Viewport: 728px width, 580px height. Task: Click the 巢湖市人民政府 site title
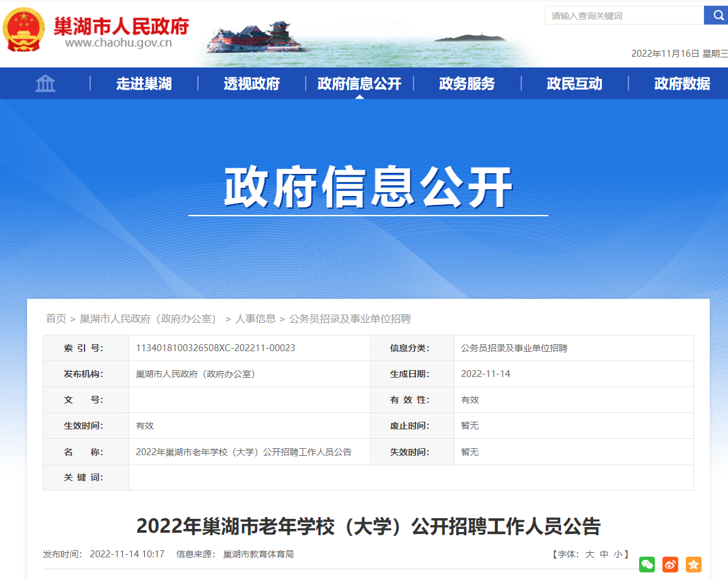point(121,26)
